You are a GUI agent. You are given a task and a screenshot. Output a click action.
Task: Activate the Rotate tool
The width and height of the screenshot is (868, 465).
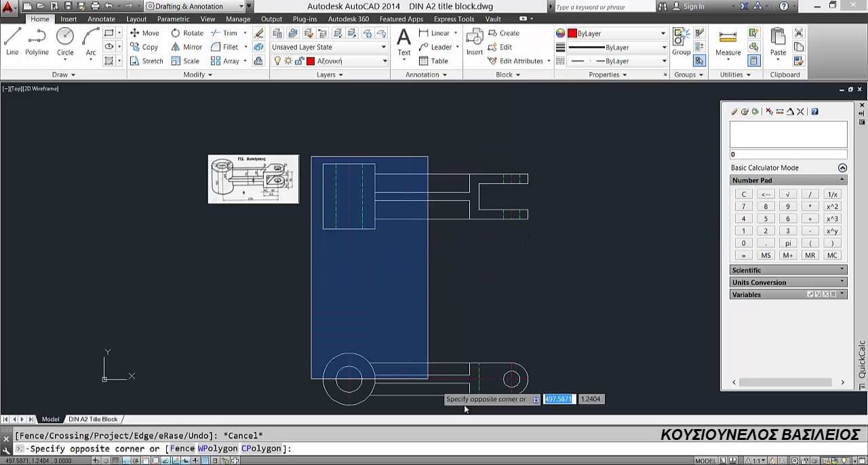point(187,33)
